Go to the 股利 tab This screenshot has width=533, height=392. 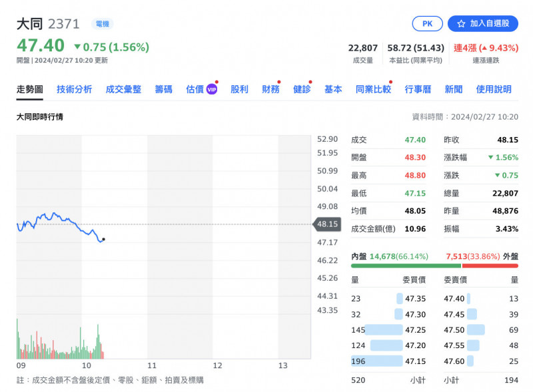pos(239,89)
